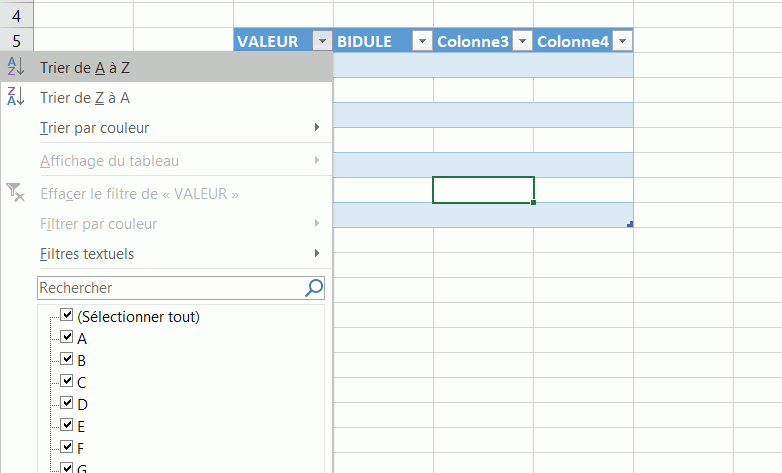
Task: Click the row 5 header
Action: pos(15,41)
